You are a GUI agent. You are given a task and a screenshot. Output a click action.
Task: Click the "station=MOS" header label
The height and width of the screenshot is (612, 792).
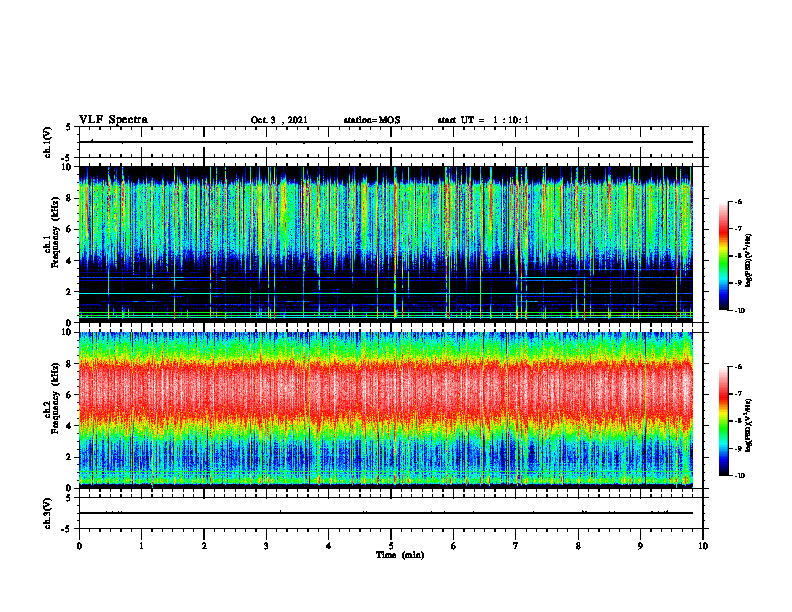pyautogui.click(x=372, y=120)
